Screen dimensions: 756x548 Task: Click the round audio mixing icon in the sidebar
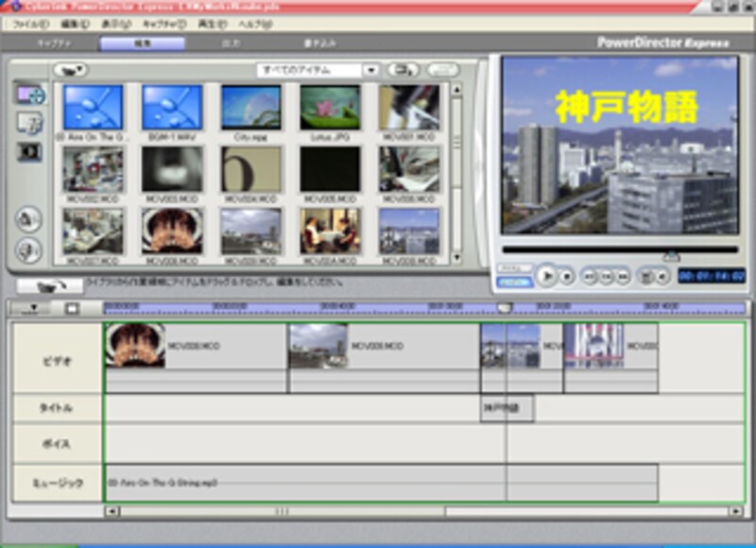(29, 219)
